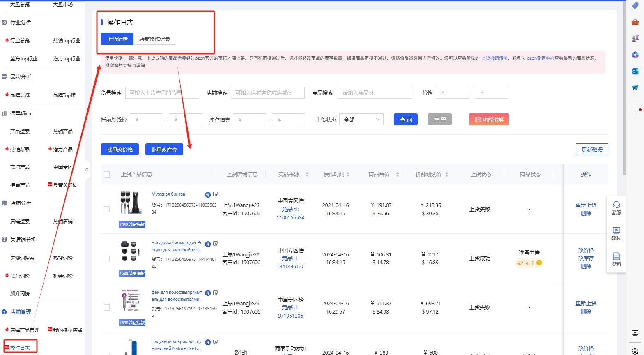This screenshot has width=644, height=355.
Task: Tick checkbox for фен для волос row
Action: [107, 307]
